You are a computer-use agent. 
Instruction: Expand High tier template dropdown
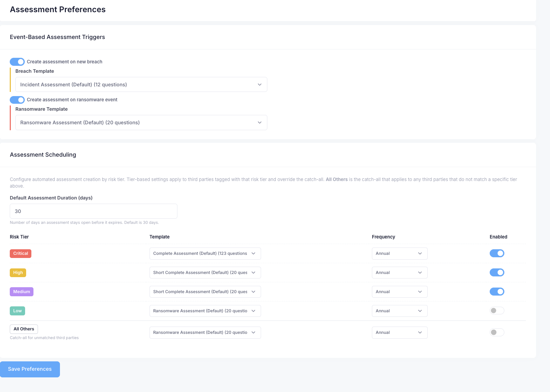(x=205, y=273)
